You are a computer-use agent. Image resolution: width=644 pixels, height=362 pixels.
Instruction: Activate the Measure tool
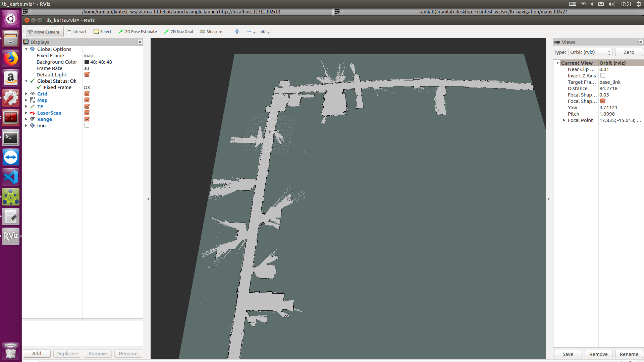tap(211, 32)
